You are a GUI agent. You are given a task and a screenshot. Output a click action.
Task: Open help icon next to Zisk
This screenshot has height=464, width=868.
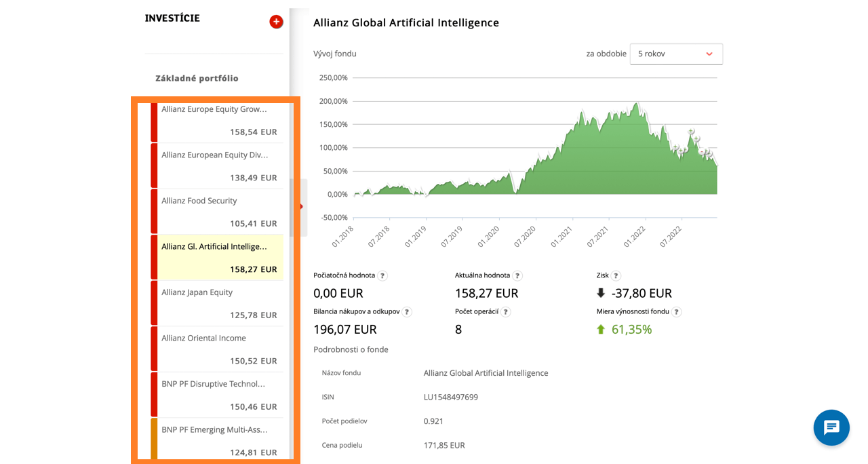tap(616, 275)
